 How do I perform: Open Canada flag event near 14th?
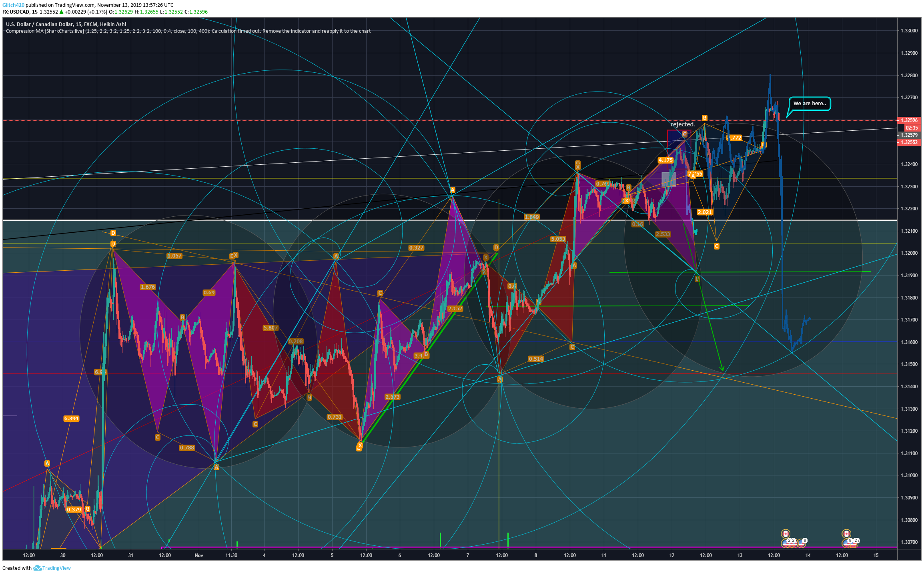click(x=846, y=534)
